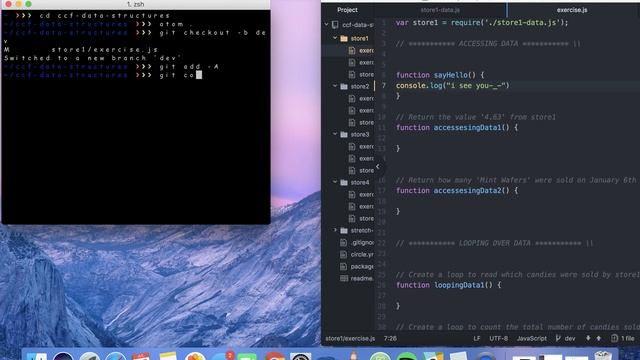Click the book icon of readme file

pyautogui.click(x=344, y=278)
